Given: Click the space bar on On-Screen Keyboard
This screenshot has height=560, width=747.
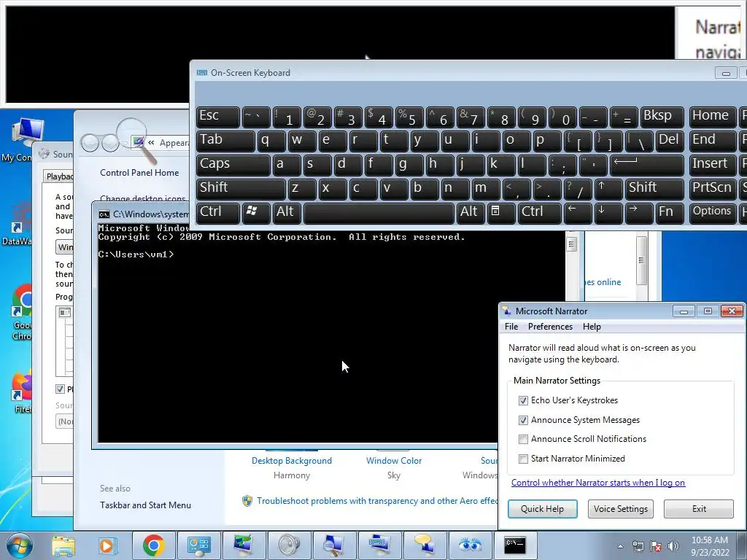Looking at the screenshot, I should click(379, 212).
